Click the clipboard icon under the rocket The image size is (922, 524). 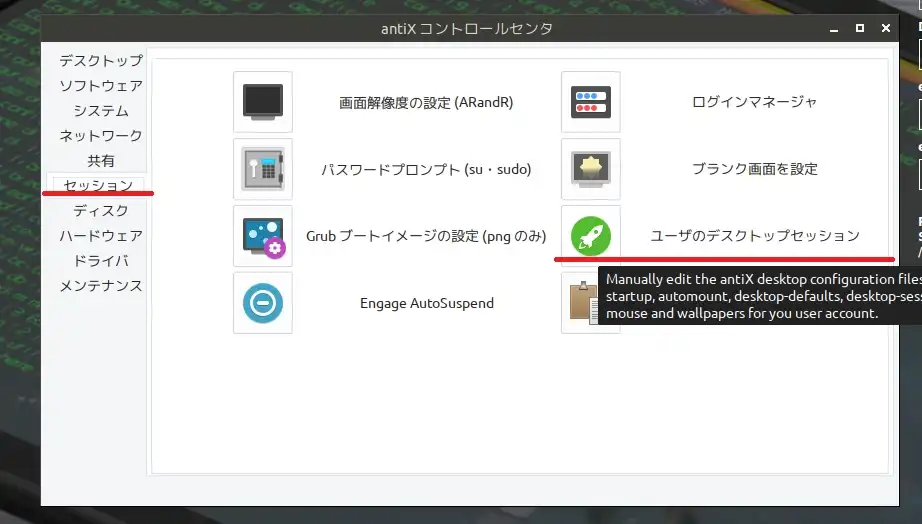[x=582, y=304]
